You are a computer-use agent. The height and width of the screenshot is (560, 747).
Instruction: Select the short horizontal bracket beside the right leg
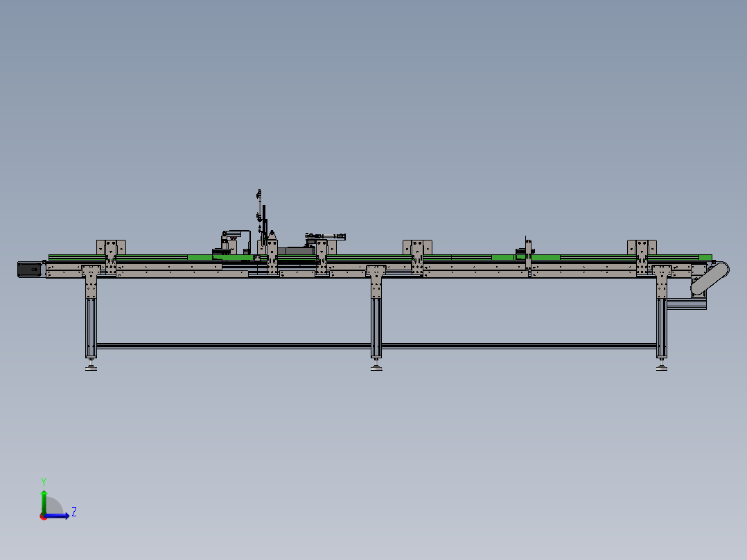[x=687, y=304]
